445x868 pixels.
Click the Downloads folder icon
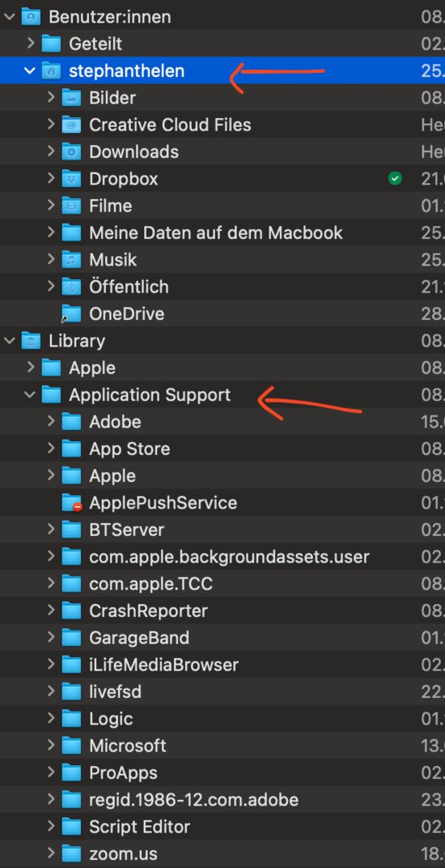tap(71, 151)
